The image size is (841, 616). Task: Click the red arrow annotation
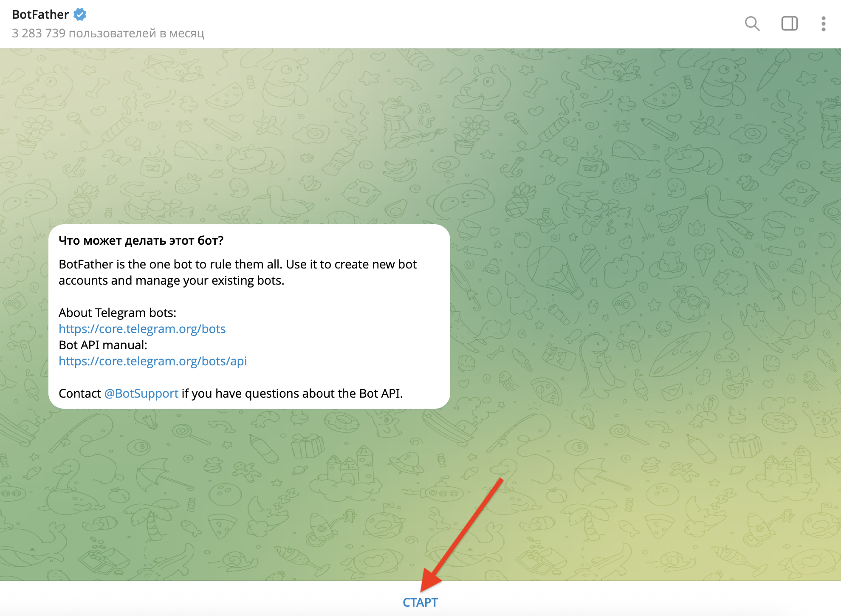tap(462, 535)
